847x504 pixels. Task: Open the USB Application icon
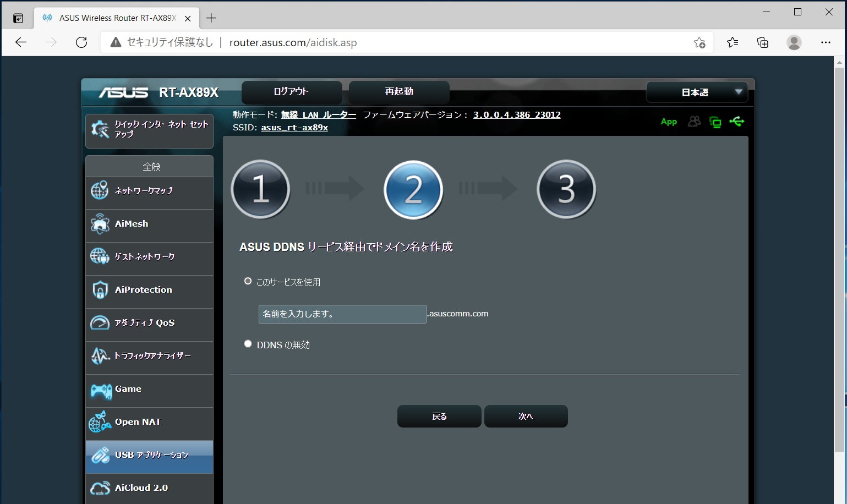[x=100, y=455]
